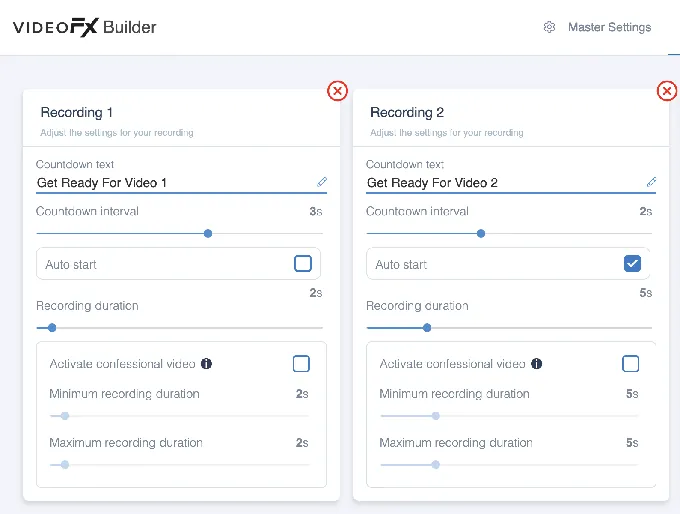Activate confessional video for Recording 1
Image resolution: width=680 pixels, height=514 pixels.
301,363
